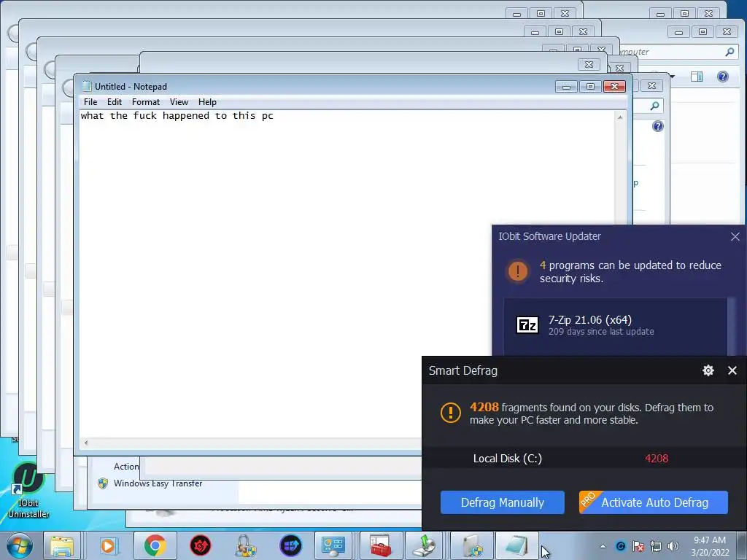Select the 7-Zip 21.06 (x64) update entry
747x560 pixels.
[616, 326]
